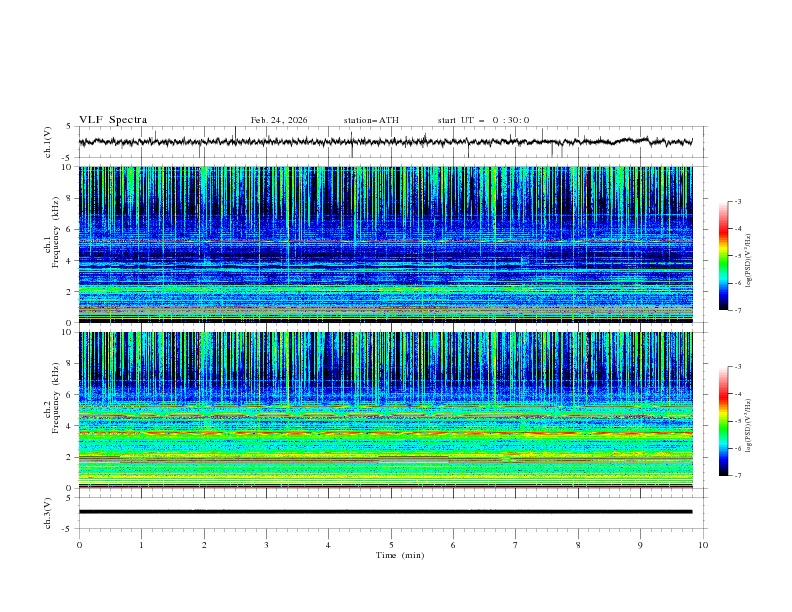Click time axis tick label "9"
This screenshot has width=792, height=612.
pyautogui.click(x=640, y=545)
